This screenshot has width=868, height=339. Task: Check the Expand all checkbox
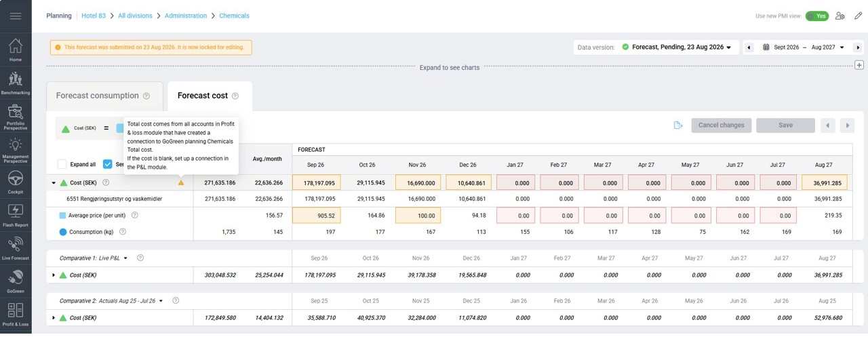(x=62, y=164)
